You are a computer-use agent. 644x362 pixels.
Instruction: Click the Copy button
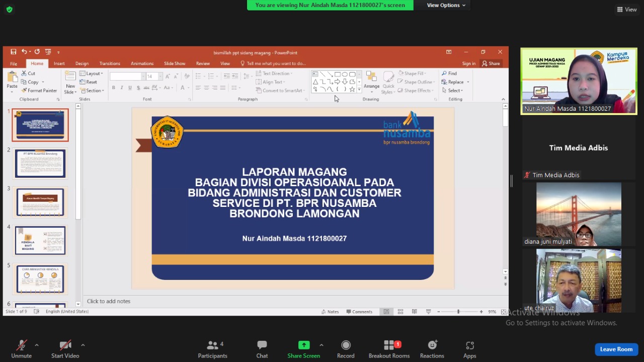[x=30, y=82]
